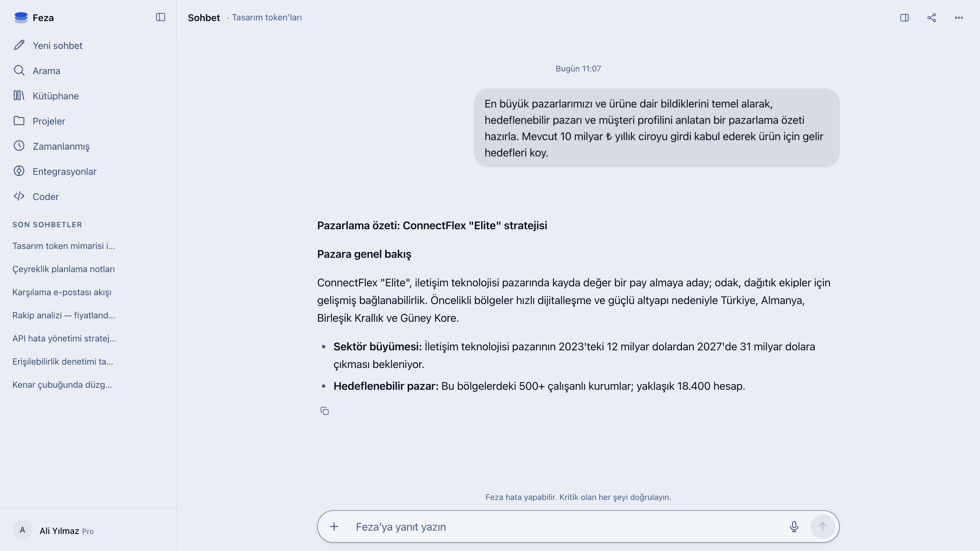Collapse the sidebar with the panel icon
980x551 pixels.
tap(161, 17)
